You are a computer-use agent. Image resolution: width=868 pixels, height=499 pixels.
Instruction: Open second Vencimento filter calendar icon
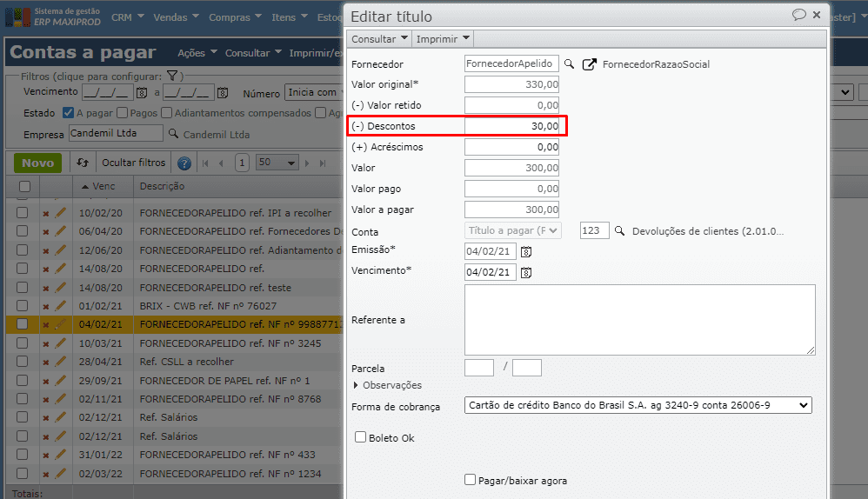(223, 93)
